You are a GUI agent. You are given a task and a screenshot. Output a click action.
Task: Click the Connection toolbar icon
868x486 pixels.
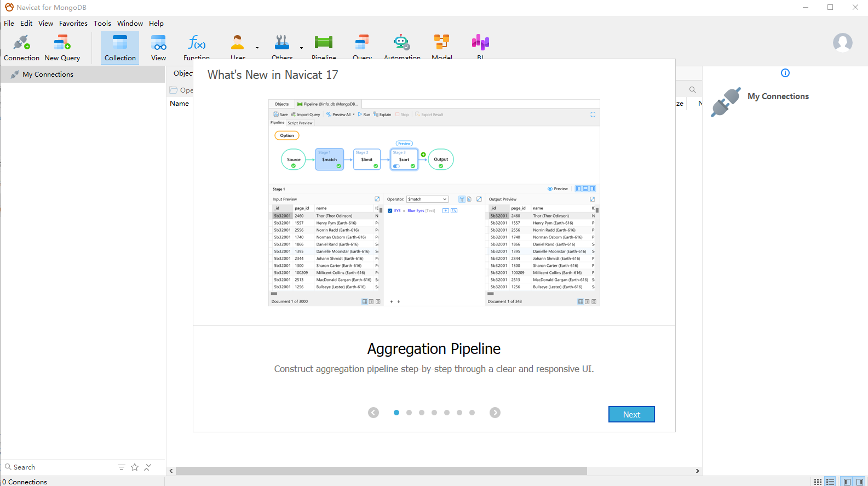pyautogui.click(x=21, y=48)
